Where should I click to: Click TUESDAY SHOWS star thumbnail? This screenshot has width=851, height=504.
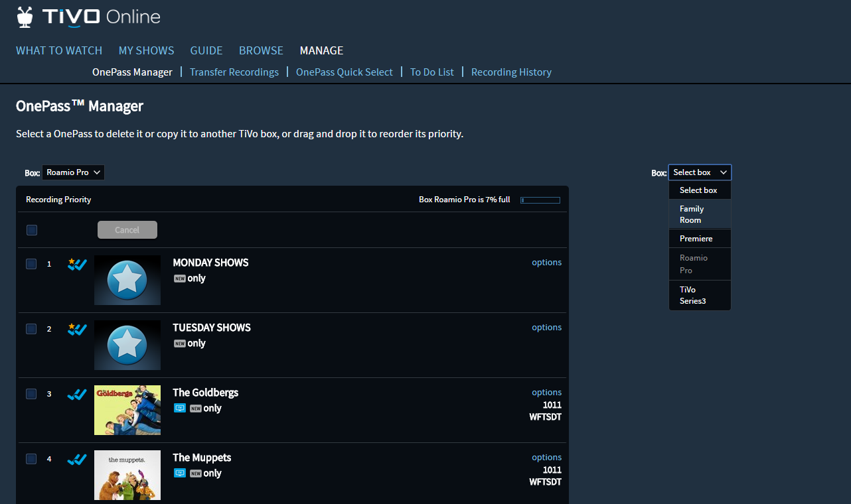click(x=127, y=346)
